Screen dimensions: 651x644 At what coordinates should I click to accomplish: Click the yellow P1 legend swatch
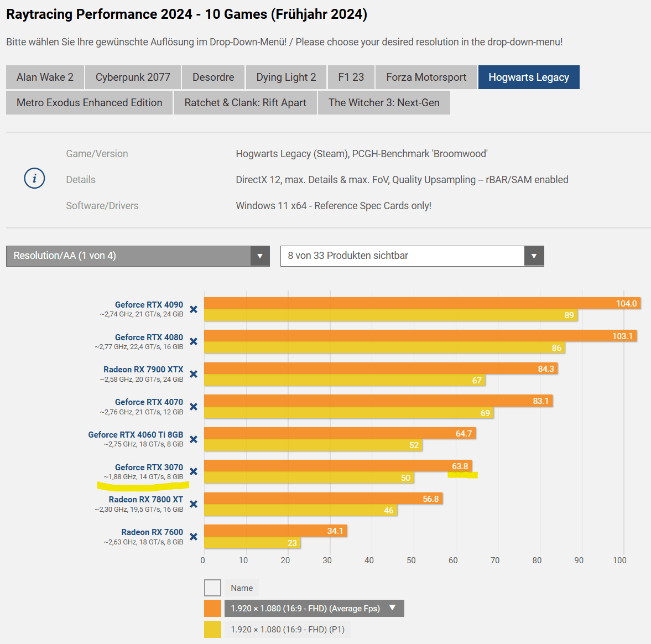coord(212,630)
